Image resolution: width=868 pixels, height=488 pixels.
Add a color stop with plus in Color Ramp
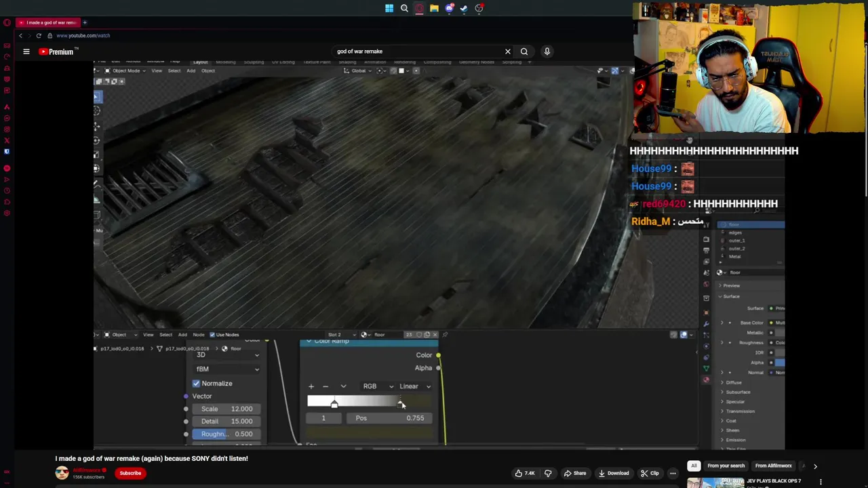[311, 386]
